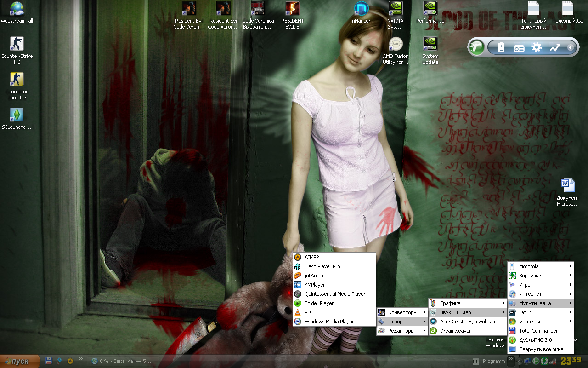Open the Полезный.txt desktop file
This screenshot has width=588, height=368.
coord(568,12)
